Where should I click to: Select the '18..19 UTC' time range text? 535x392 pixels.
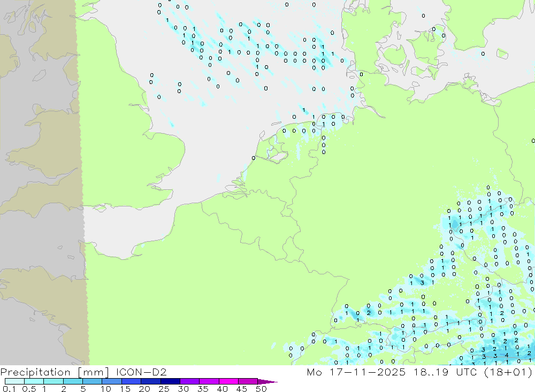coord(445,372)
